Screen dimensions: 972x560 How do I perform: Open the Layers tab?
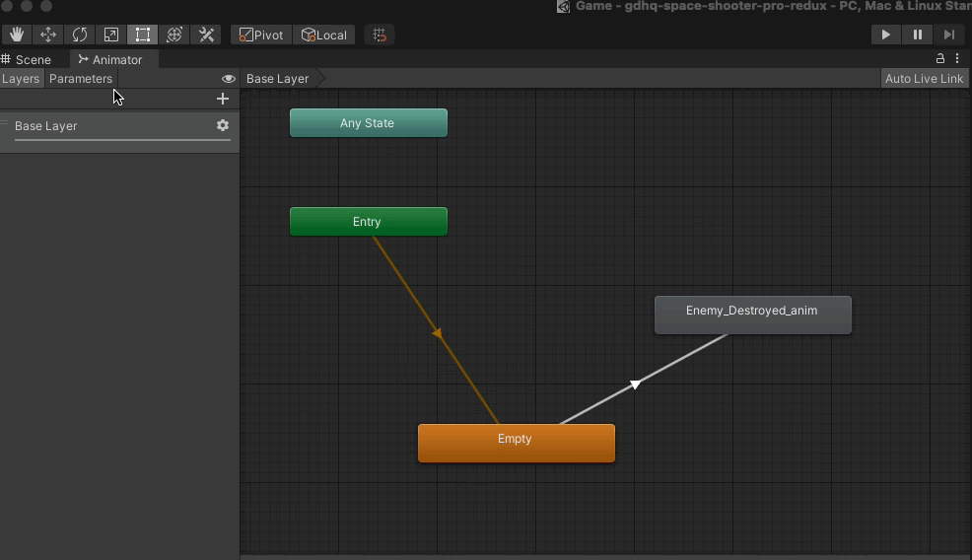click(x=21, y=79)
